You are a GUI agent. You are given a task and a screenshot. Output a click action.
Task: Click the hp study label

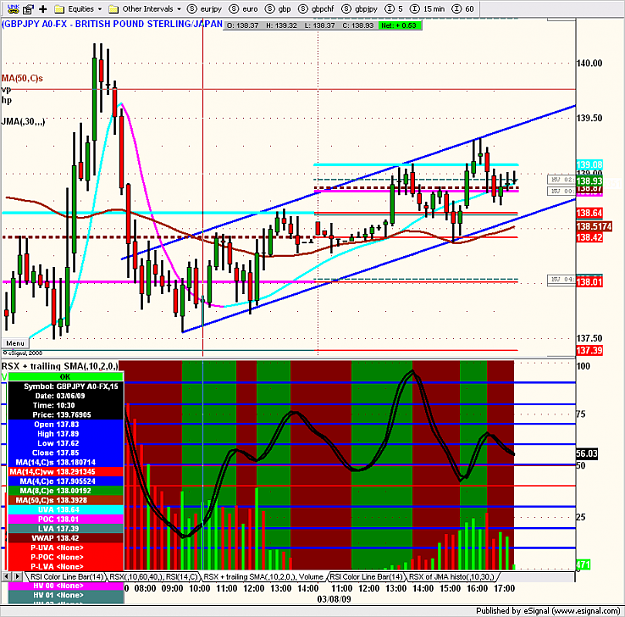(6, 100)
